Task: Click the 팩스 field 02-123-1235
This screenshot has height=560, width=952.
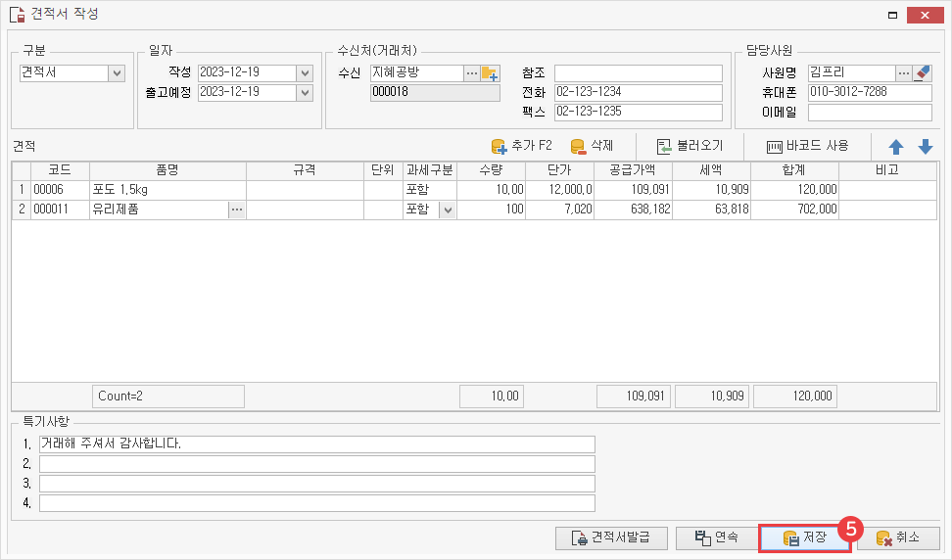Action: pyautogui.click(x=639, y=113)
